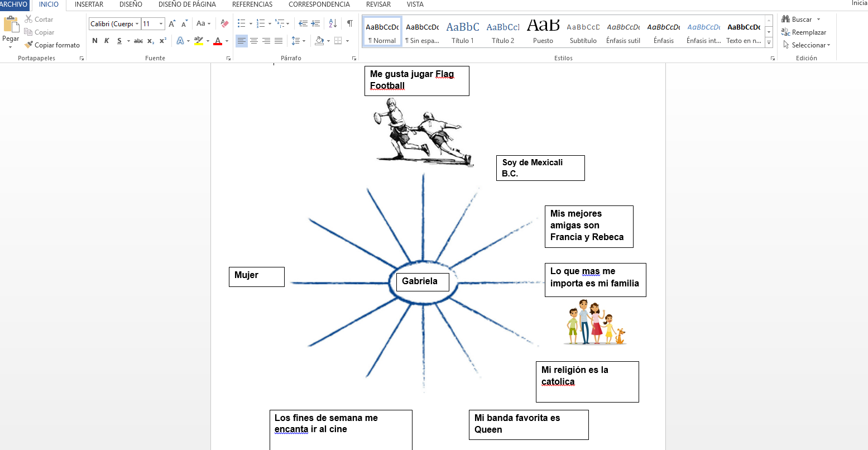Open the ARCHIVO tab

point(14,4)
